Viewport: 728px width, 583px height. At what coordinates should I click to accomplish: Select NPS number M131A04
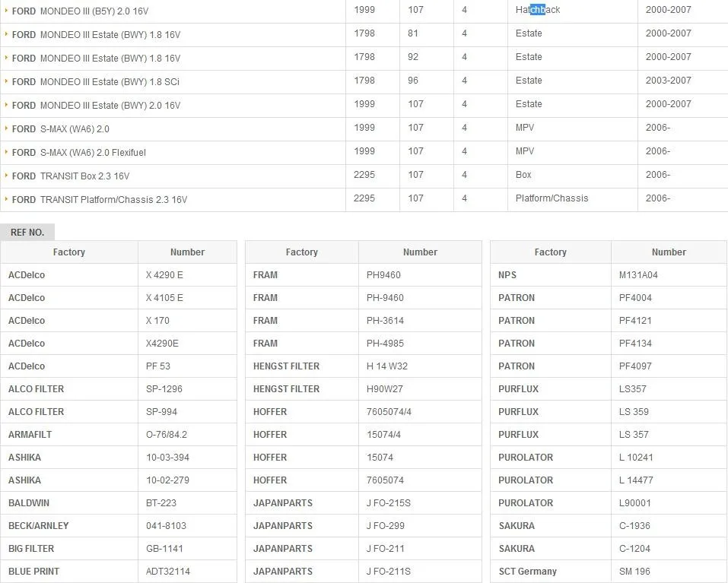tap(638, 275)
